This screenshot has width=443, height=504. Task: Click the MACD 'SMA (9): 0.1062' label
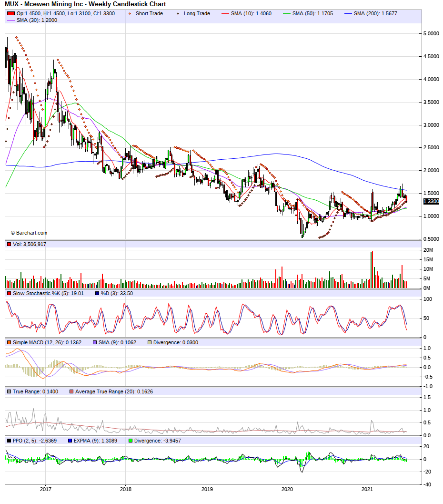click(118, 343)
